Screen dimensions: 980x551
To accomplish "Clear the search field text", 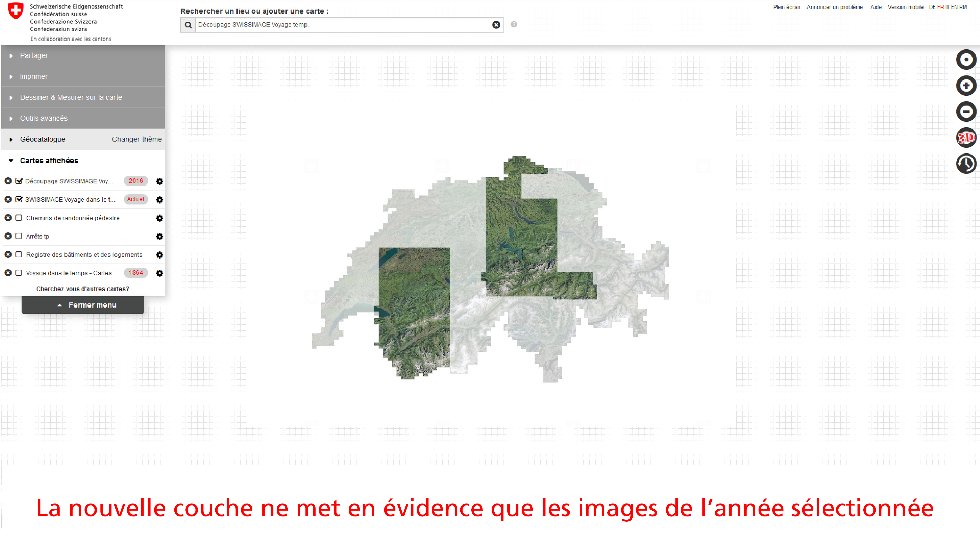I will click(x=496, y=25).
